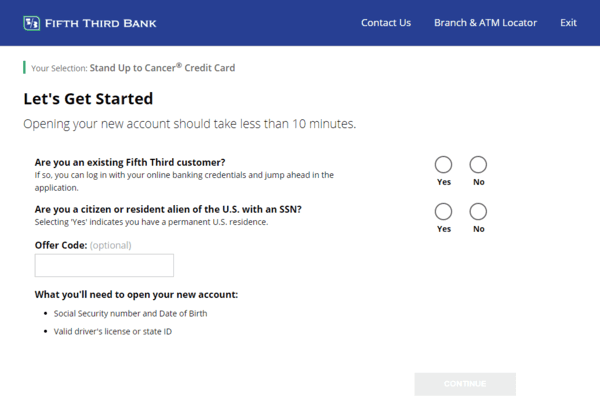
Task: Exit the credit card application
Action: coord(568,23)
